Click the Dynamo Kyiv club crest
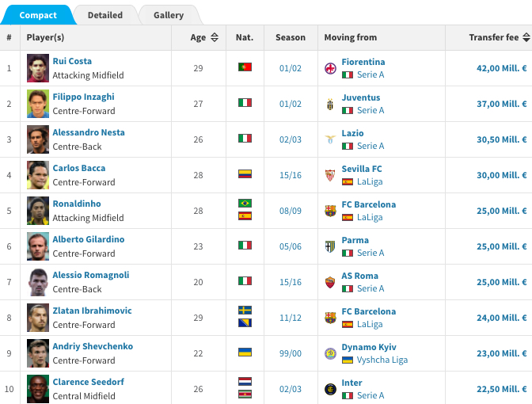The image size is (532, 404). click(x=330, y=353)
